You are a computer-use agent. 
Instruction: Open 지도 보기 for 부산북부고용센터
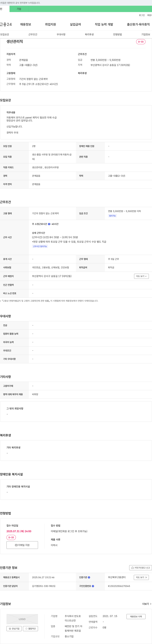click(x=142, y=577)
